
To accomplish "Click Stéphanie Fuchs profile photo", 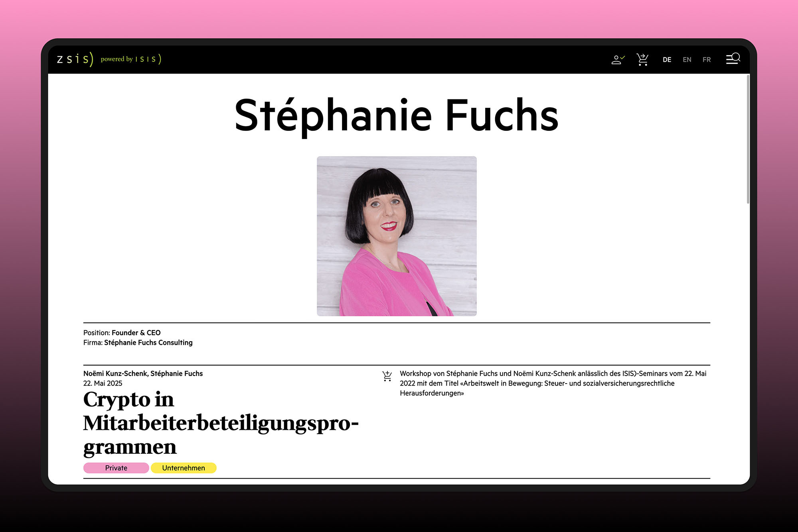I will click(x=397, y=236).
